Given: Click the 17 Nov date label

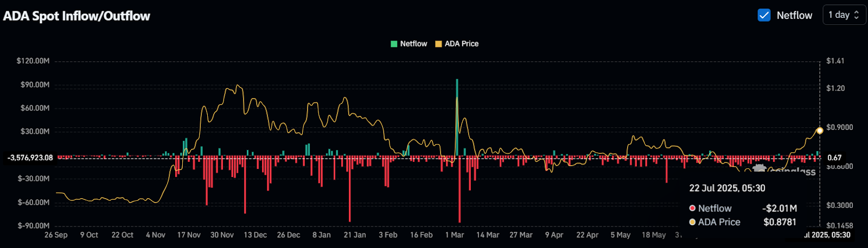Looking at the screenshot, I should pyautogui.click(x=189, y=235).
